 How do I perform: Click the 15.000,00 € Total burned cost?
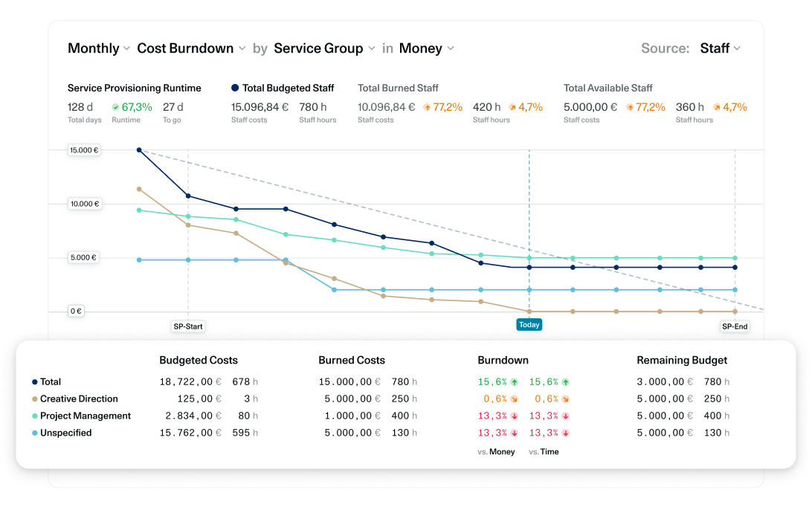point(349,382)
